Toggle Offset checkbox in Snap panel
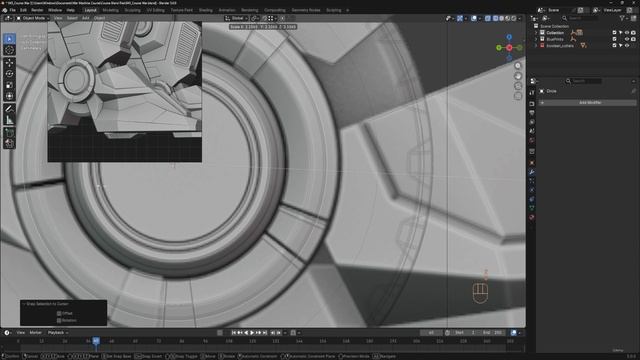Viewport: 640px width, 360px height. (59, 313)
